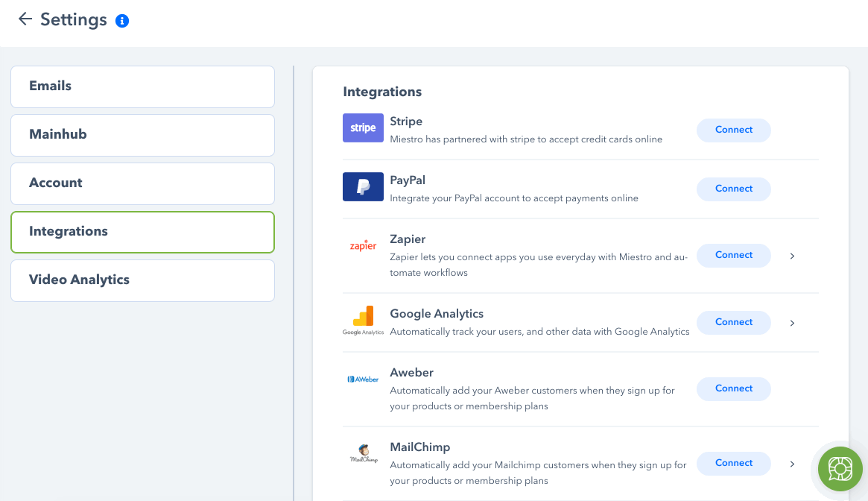Connect the MailChimp integration
Viewport: 868px width, 501px height.
[733, 463]
